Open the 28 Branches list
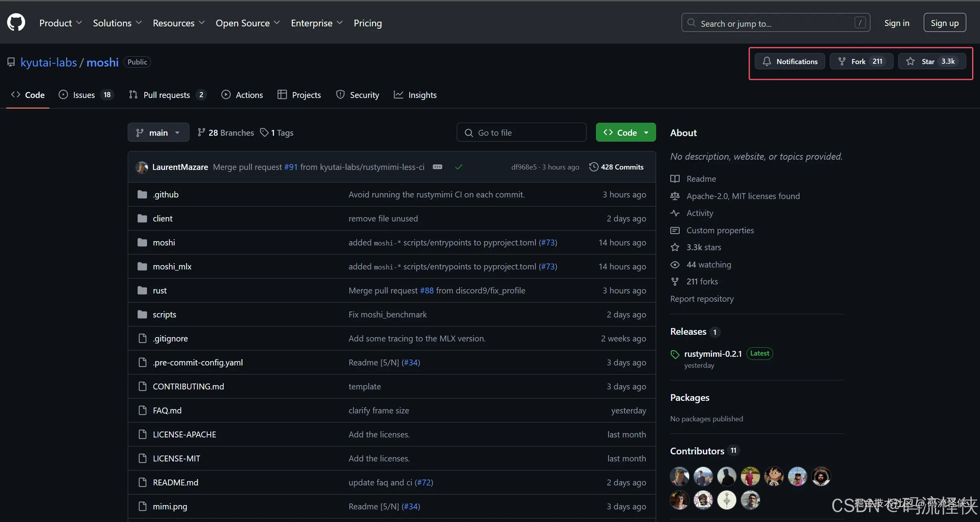 click(x=226, y=133)
